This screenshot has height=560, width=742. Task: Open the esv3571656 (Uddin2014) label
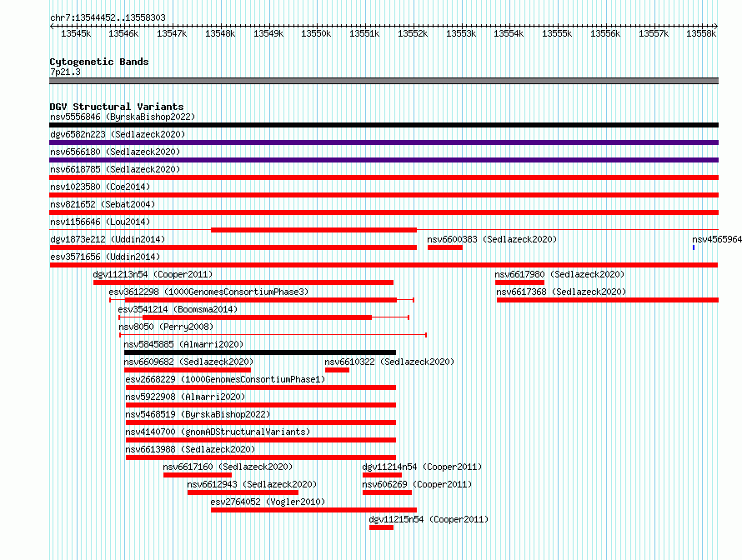tap(105, 257)
